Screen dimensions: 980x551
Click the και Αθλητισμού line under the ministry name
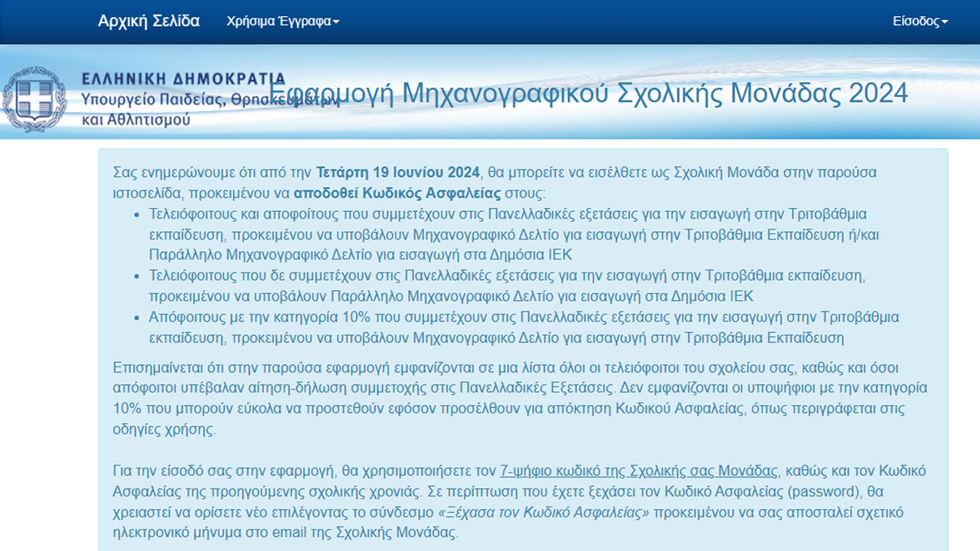pos(136,119)
